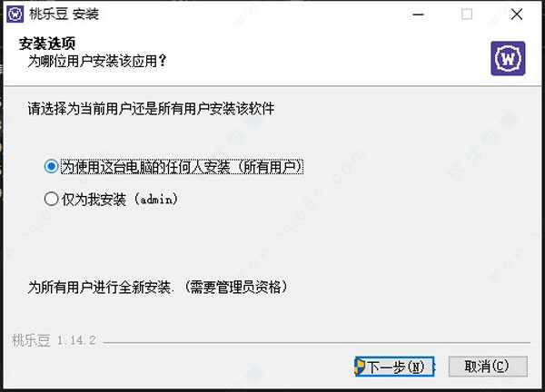Click the 桃乐豆 安装 title bar text
Screen dimensions: 545x392
tap(64, 15)
